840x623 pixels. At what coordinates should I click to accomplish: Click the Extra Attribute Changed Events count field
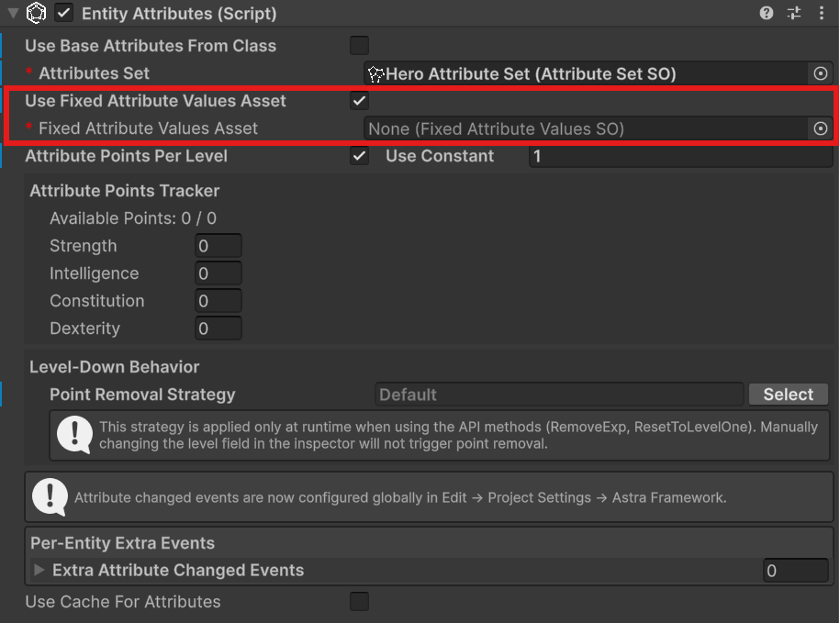click(796, 570)
